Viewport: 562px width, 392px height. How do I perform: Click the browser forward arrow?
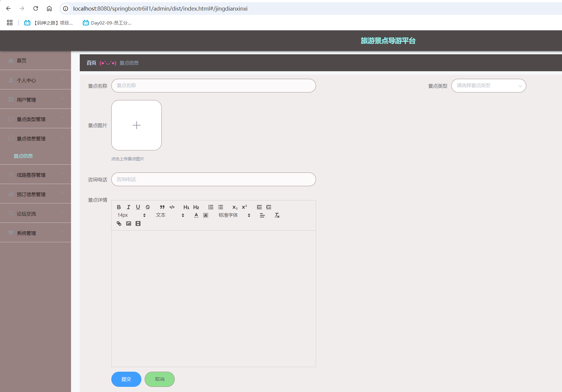(22, 8)
